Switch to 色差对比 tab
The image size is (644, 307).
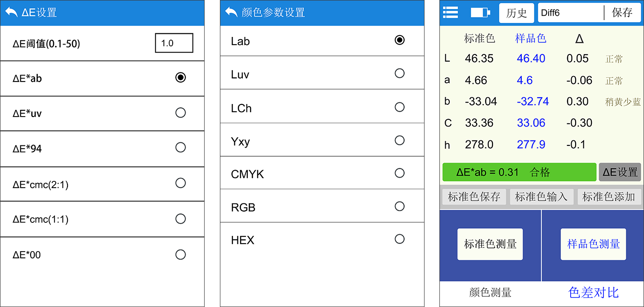click(594, 293)
